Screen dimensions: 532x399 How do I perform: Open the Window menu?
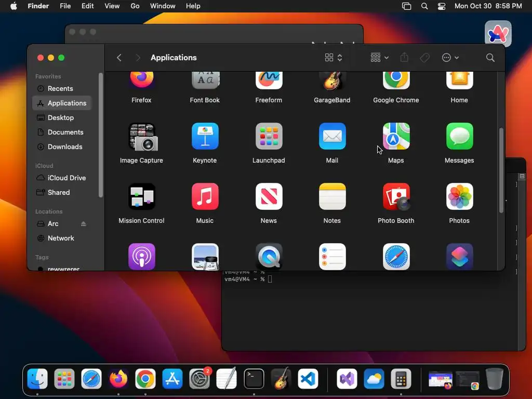click(x=163, y=6)
